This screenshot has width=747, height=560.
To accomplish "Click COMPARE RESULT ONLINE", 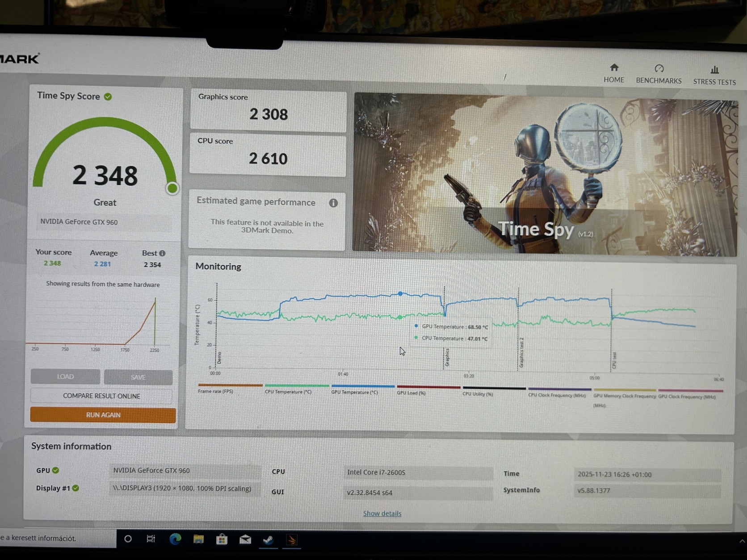I will [101, 396].
